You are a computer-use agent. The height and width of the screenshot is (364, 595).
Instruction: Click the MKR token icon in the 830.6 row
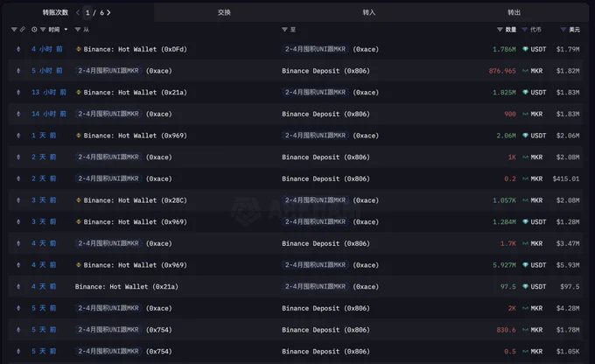point(526,330)
